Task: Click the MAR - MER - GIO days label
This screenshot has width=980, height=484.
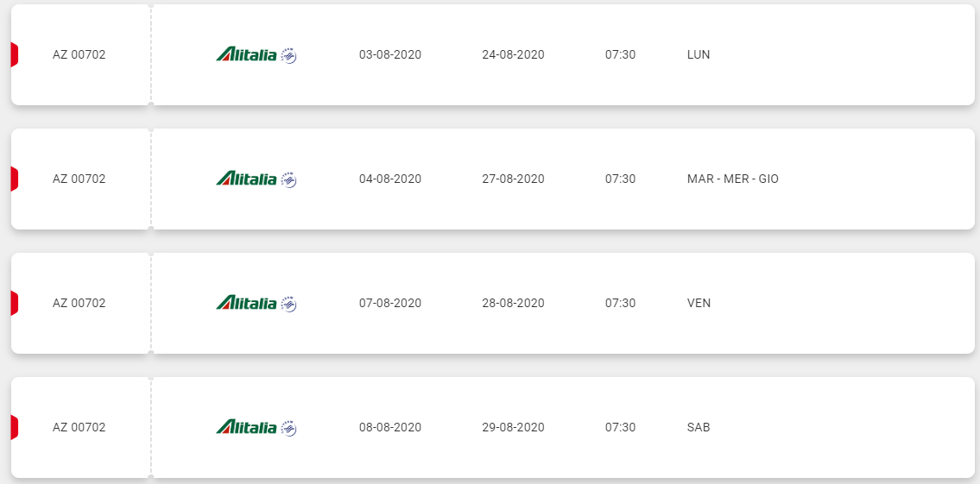Action: click(733, 179)
